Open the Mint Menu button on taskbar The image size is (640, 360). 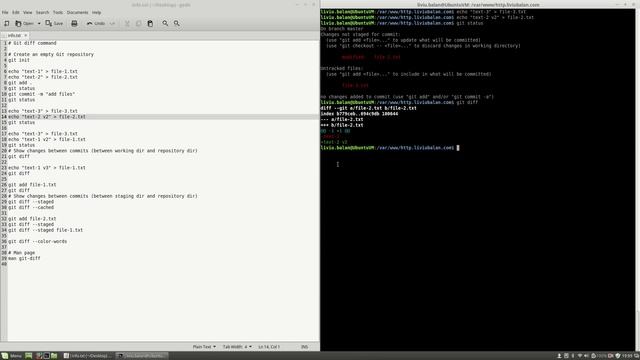[x=11, y=356]
